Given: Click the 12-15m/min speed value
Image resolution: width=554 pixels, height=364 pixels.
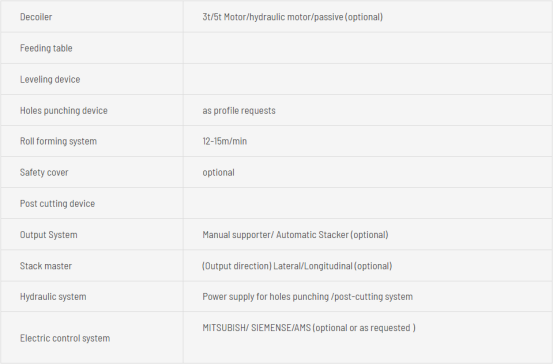Looking at the screenshot, I should click(225, 141).
